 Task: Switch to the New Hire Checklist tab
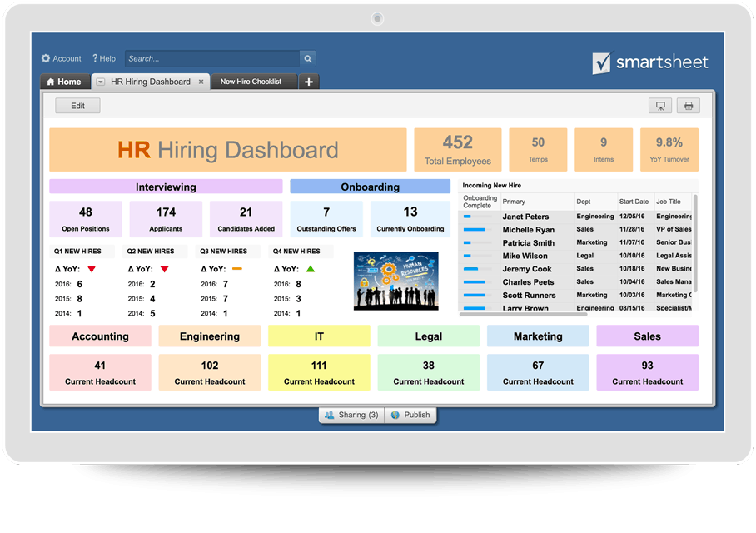tap(252, 81)
